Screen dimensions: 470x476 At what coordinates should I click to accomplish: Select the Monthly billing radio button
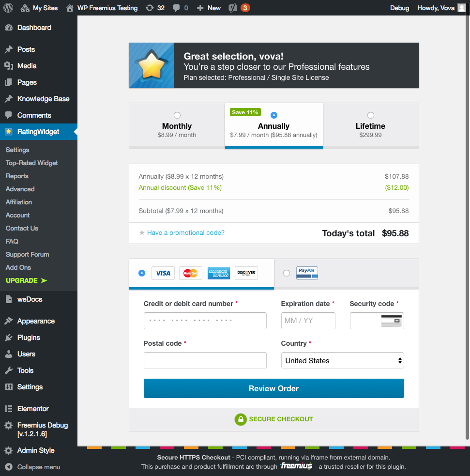pyautogui.click(x=177, y=115)
